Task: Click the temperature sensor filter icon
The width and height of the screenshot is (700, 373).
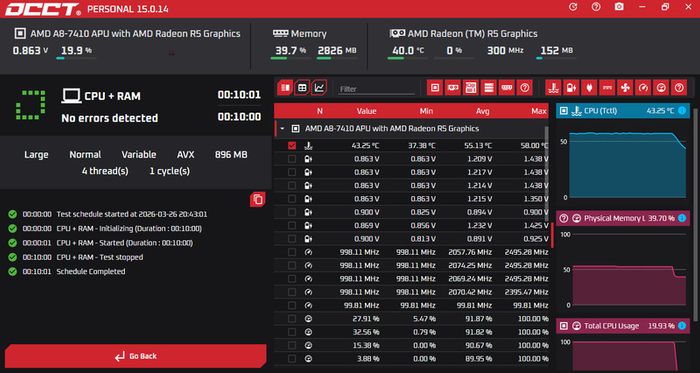Action: pyautogui.click(x=553, y=88)
